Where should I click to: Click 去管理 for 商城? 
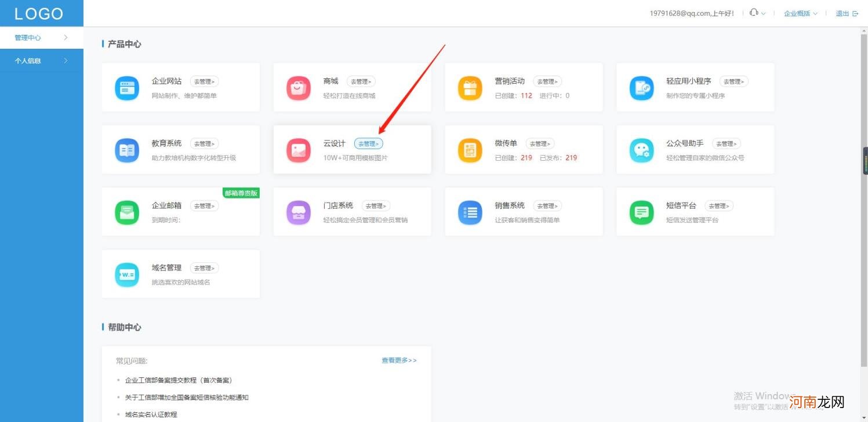click(361, 82)
